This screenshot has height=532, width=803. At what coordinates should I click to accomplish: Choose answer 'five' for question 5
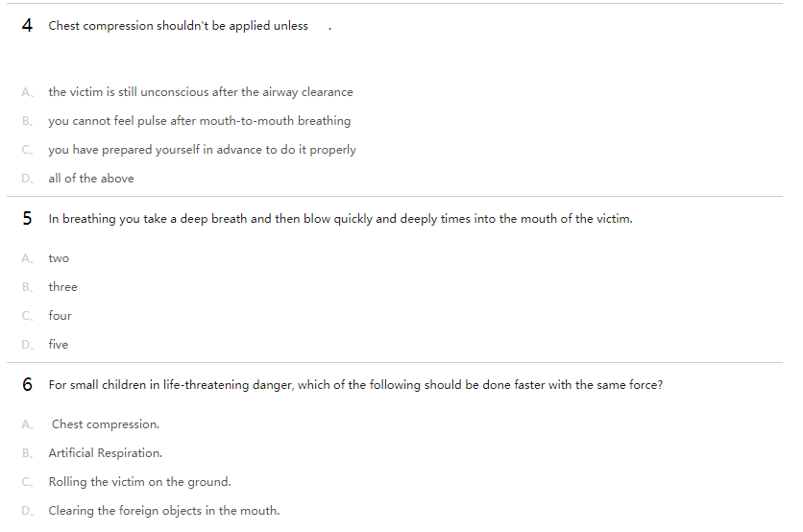point(59,345)
